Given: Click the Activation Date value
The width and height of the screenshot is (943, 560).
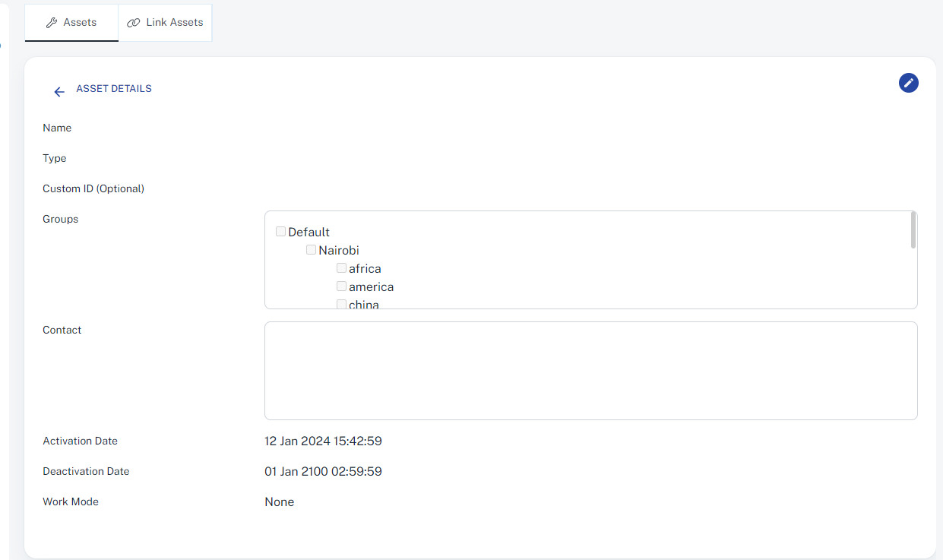Looking at the screenshot, I should pos(323,441).
